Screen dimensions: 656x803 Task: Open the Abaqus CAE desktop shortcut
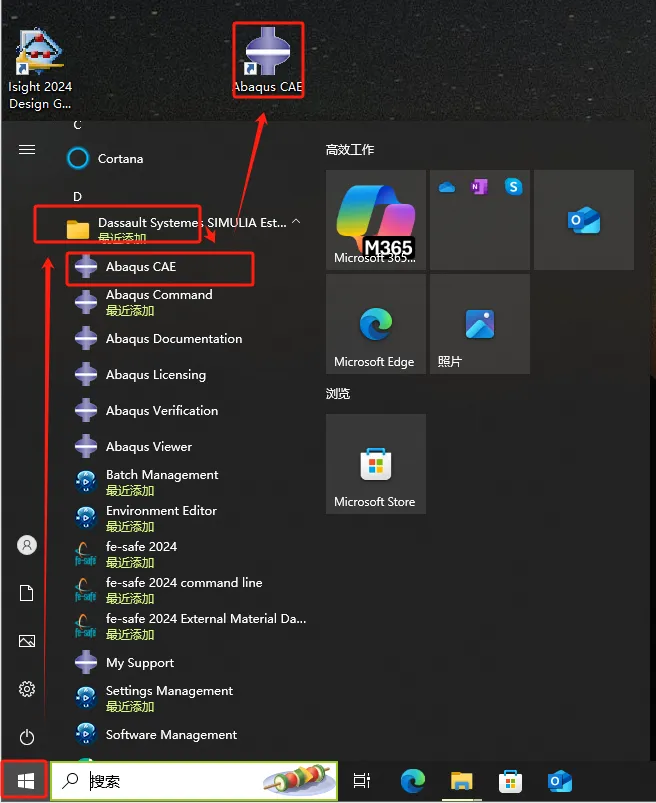pos(268,60)
